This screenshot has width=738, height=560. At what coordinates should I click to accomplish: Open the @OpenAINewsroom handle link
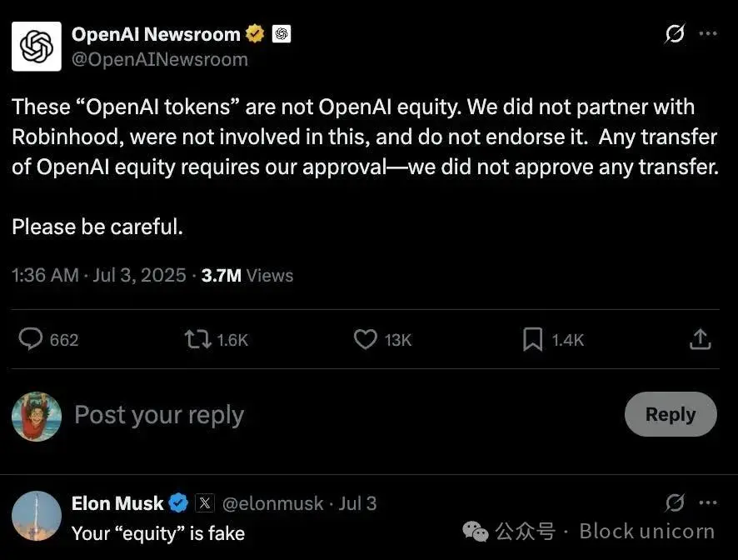(159, 59)
